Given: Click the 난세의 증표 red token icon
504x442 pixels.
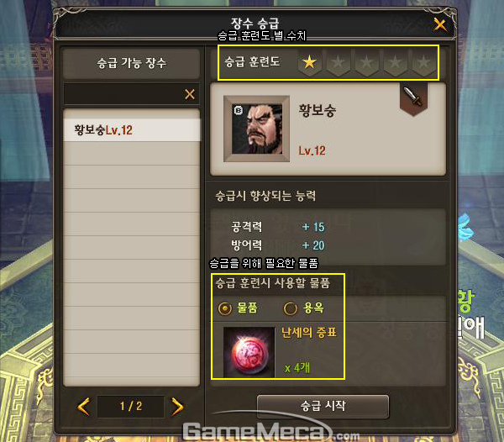Looking at the screenshot, I should pyautogui.click(x=249, y=352).
